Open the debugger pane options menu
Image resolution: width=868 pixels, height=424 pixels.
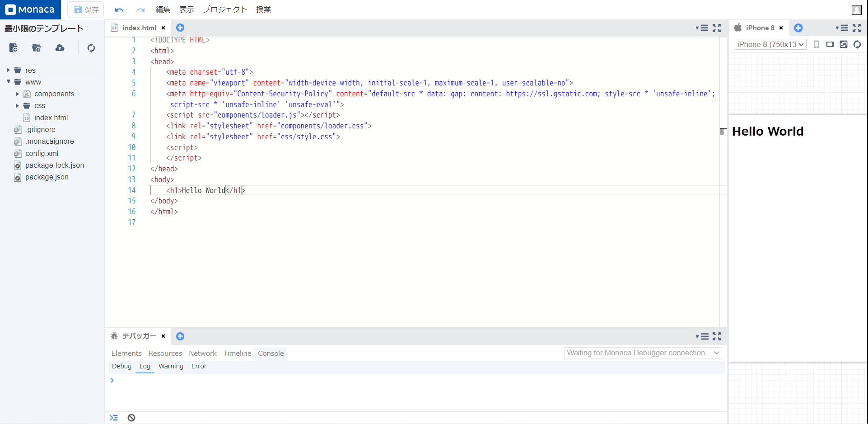[702, 336]
